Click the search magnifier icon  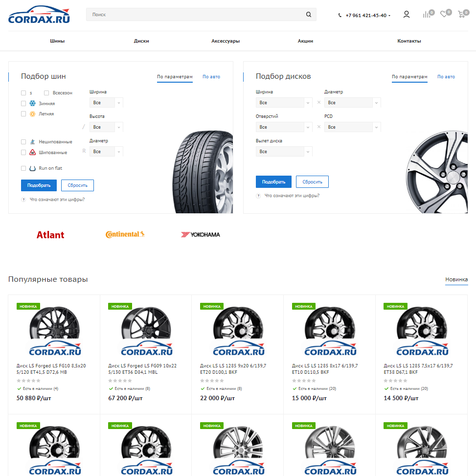click(309, 15)
